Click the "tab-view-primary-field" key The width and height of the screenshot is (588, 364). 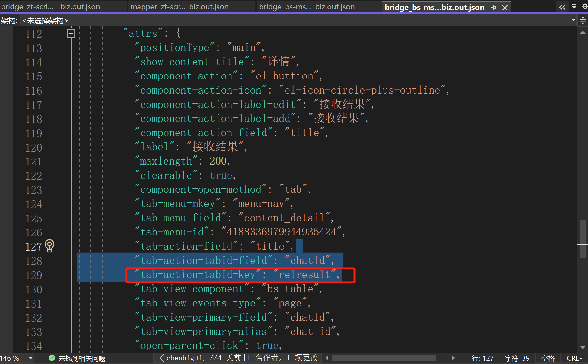pyautogui.click(x=204, y=317)
